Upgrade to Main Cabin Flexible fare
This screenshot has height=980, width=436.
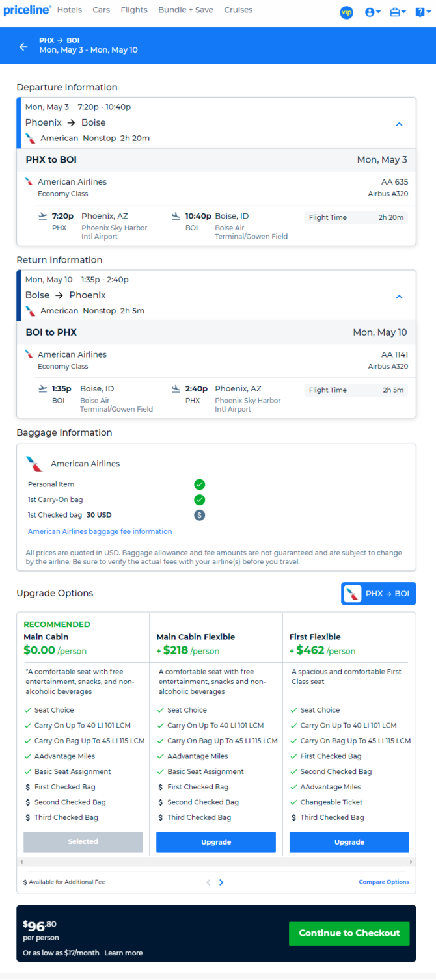click(x=216, y=842)
